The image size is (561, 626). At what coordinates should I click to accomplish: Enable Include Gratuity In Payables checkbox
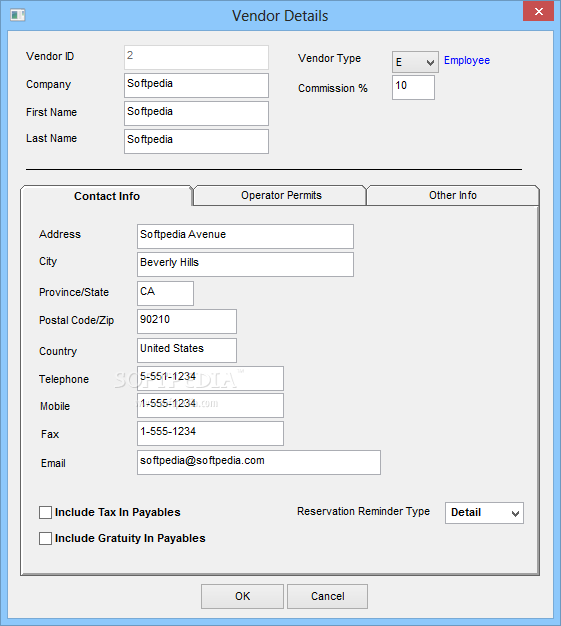[46, 538]
